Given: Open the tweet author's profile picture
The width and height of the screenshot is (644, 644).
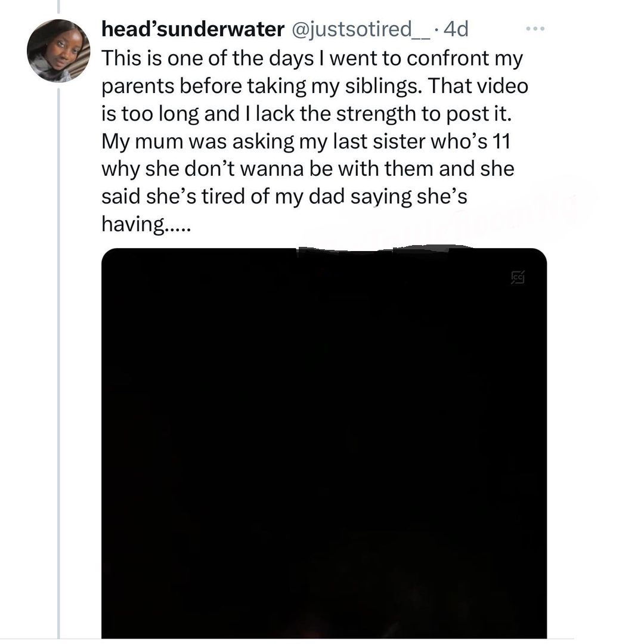Looking at the screenshot, I should (x=58, y=51).
